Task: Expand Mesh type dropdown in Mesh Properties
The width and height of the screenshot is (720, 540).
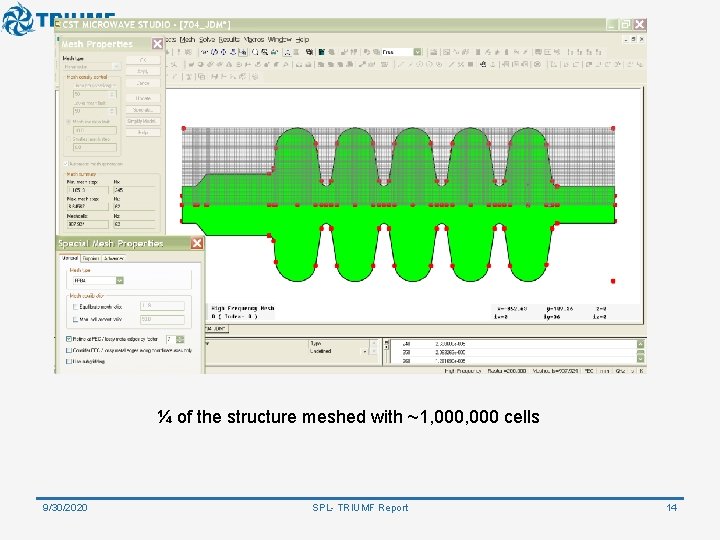Action: [116, 67]
